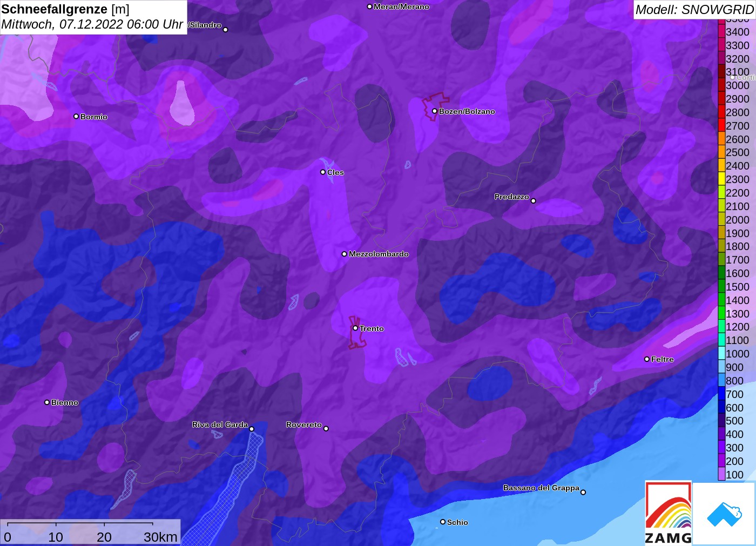Click the legend value '3000'
This screenshot has width=756, height=546.
pyautogui.click(x=738, y=85)
